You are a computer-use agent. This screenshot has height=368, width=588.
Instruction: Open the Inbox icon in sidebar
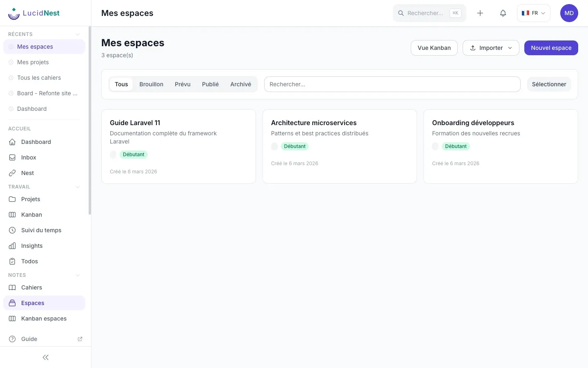[12, 157]
